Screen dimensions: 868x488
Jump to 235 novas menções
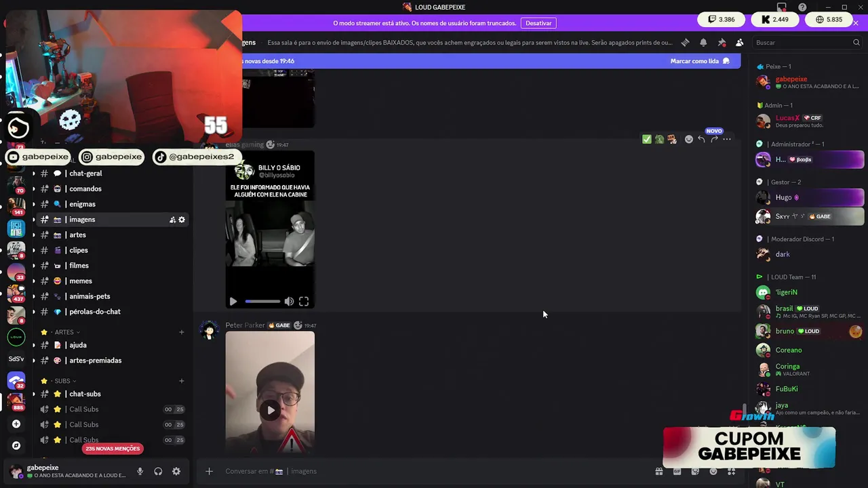click(113, 449)
